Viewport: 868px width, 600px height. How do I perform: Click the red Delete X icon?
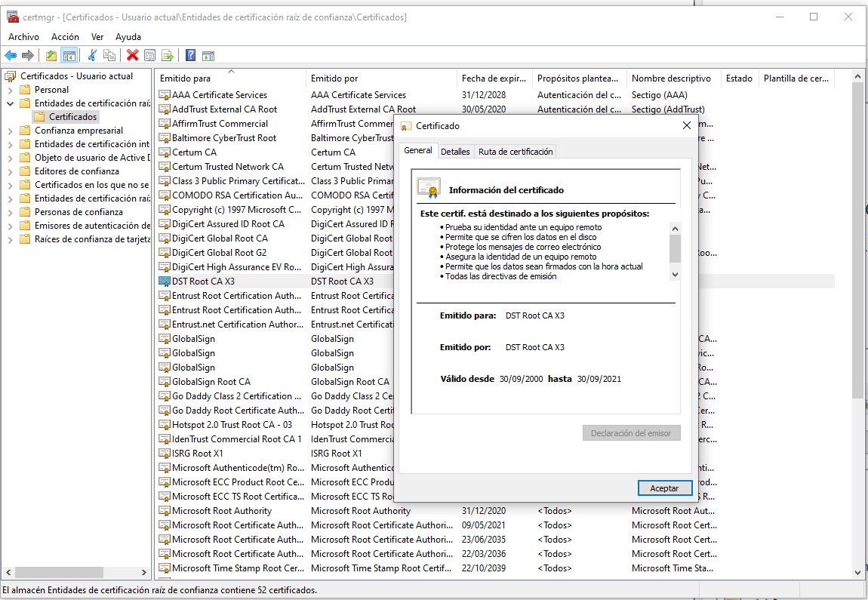tap(132, 55)
